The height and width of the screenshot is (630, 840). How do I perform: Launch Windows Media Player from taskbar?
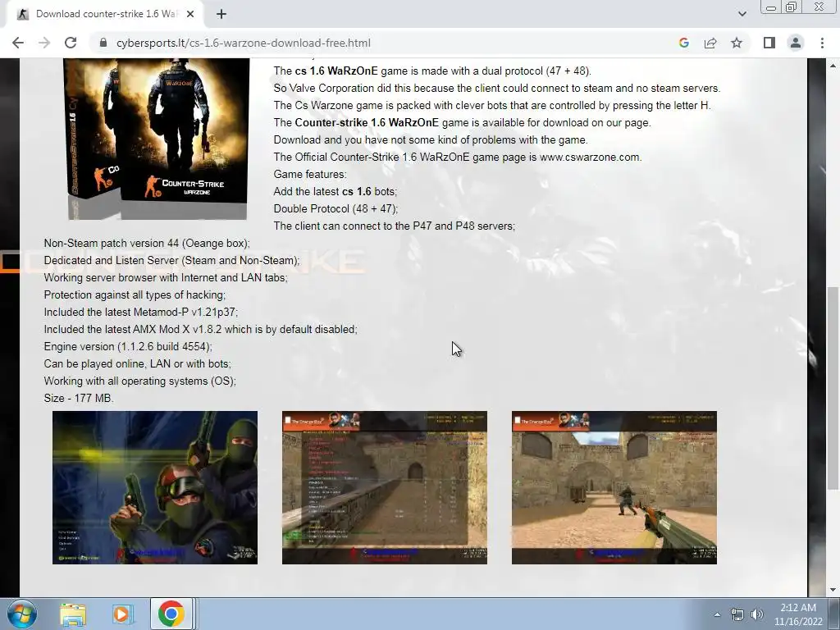[121, 614]
